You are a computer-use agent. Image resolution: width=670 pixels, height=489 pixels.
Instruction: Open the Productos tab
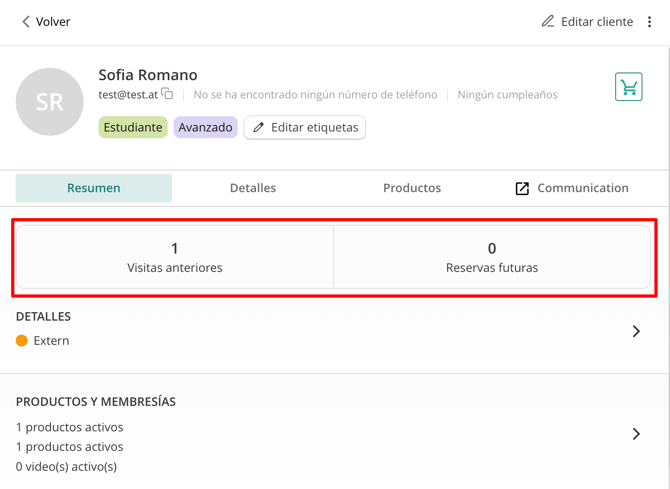(412, 188)
